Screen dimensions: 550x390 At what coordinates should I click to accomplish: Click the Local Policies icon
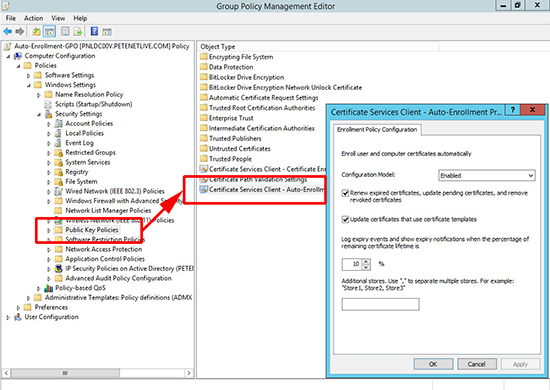click(59, 133)
